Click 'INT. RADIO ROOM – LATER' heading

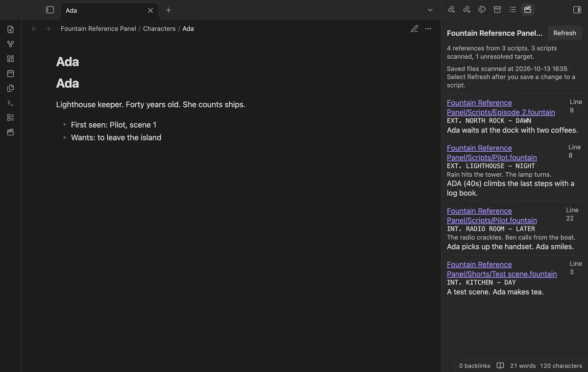pyautogui.click(x=491, y=229)
